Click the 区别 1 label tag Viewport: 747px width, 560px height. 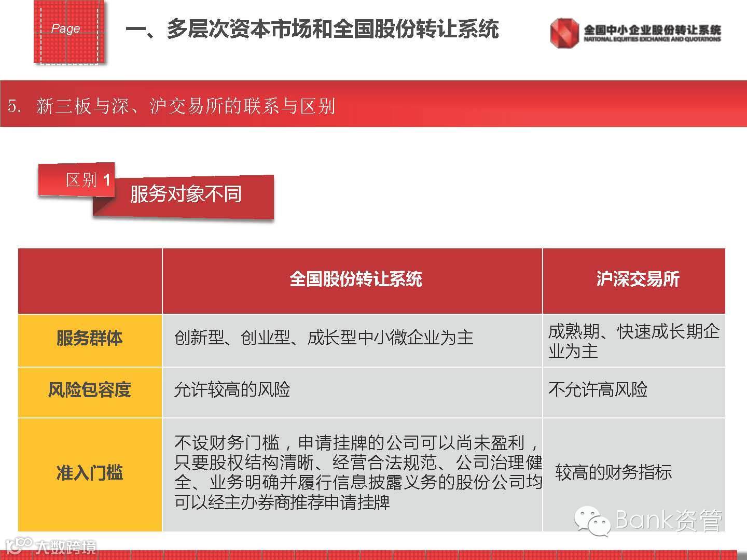(77, 180)
